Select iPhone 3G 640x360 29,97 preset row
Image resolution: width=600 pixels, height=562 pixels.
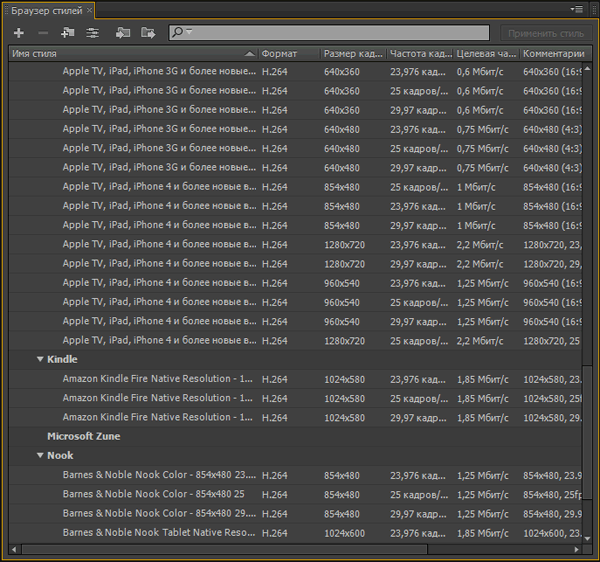click(x=295, y=110)
